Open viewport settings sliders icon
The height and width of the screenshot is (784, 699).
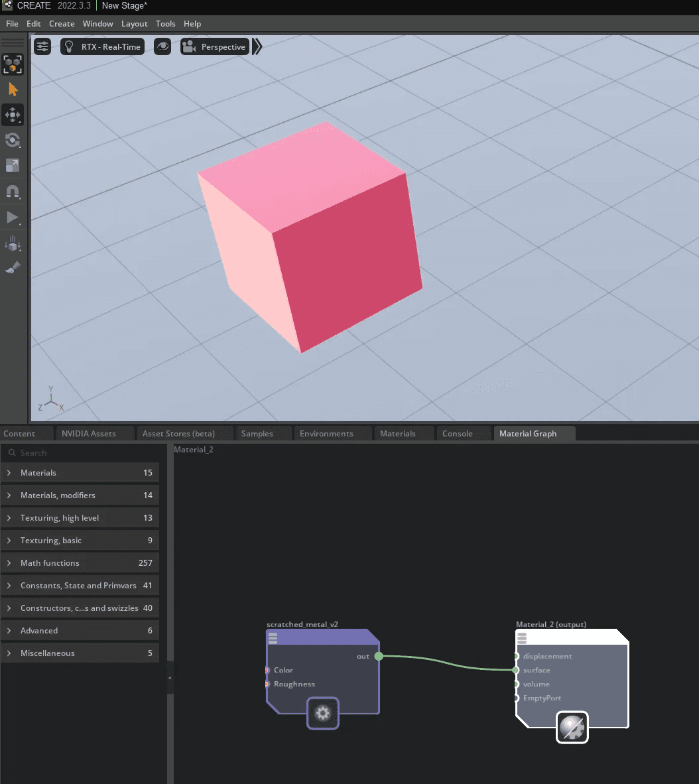click(x=42, y=47)
